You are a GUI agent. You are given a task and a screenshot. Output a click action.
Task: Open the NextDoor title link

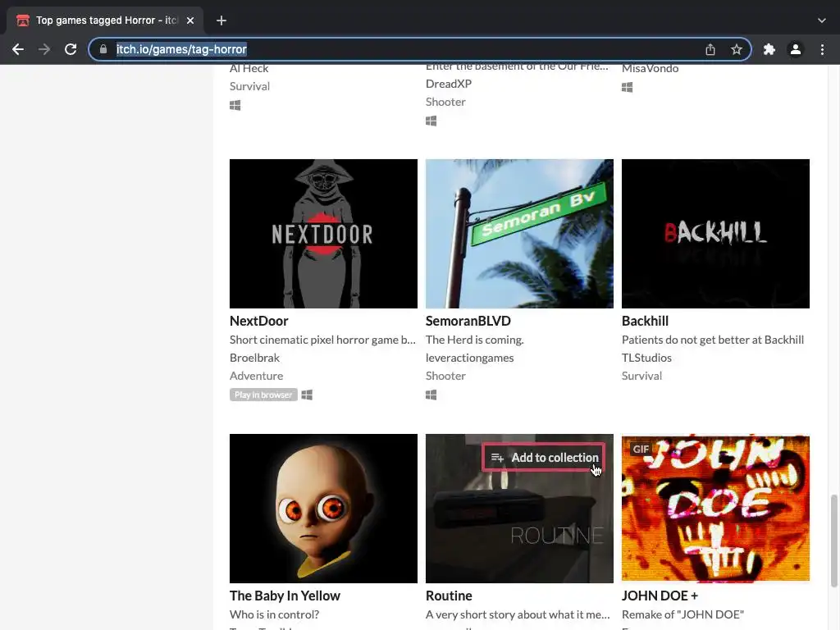coord(258,321)
